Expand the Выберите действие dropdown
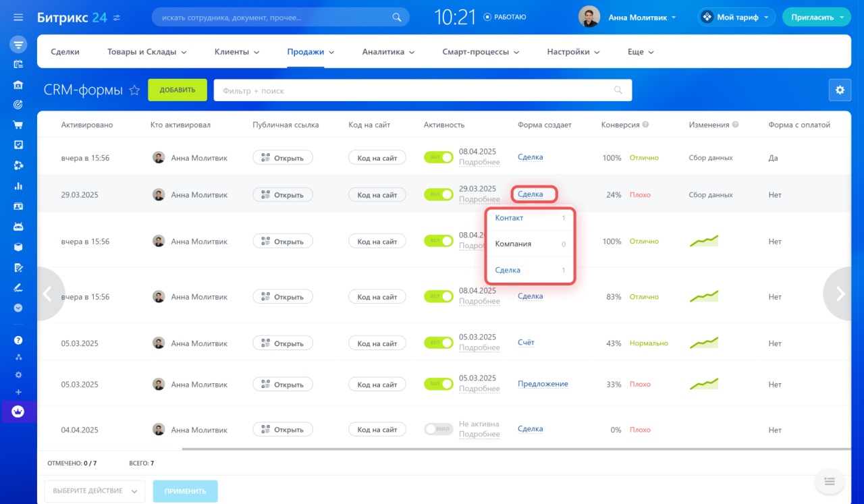864x504 pixels. (x=94, y=491)
